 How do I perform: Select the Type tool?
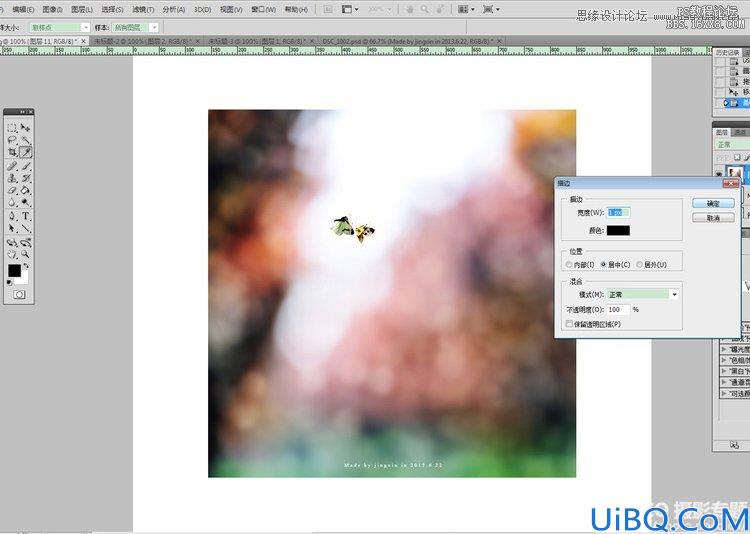(25, 216)
